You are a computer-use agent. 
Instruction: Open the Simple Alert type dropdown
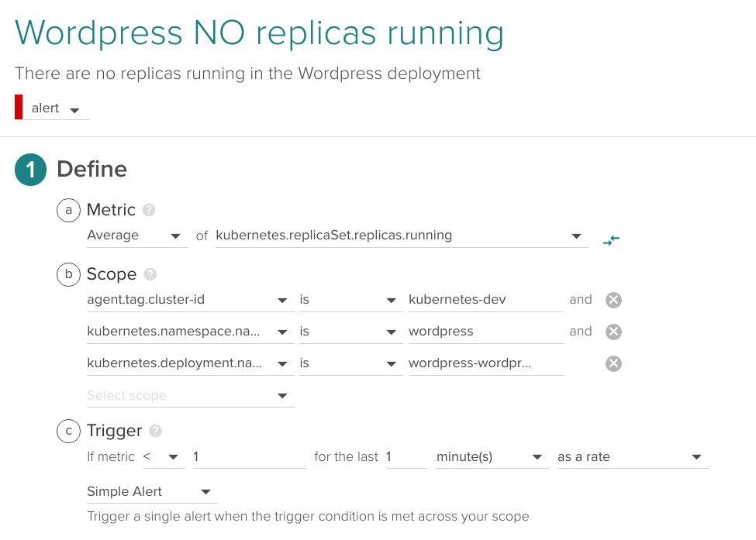(x=152, y=491)
